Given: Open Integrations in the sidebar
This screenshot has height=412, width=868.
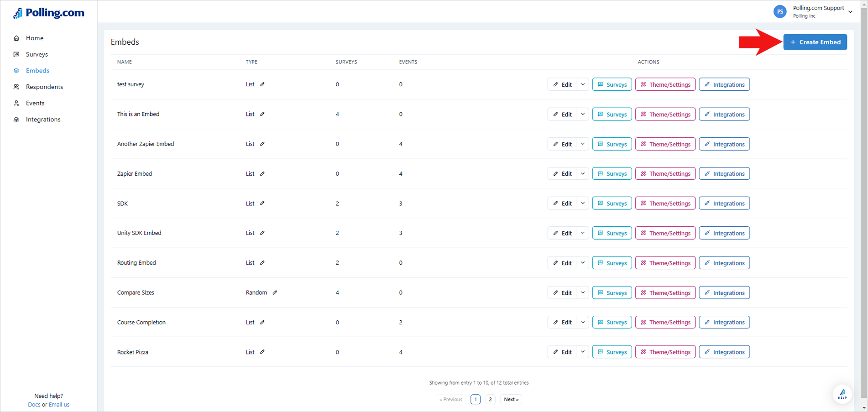Looking at the screenshot, I should (43, 120).
